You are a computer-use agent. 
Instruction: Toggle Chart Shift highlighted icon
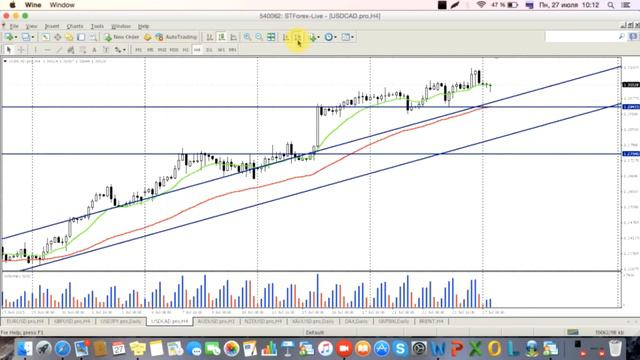(x=298, y=37)
